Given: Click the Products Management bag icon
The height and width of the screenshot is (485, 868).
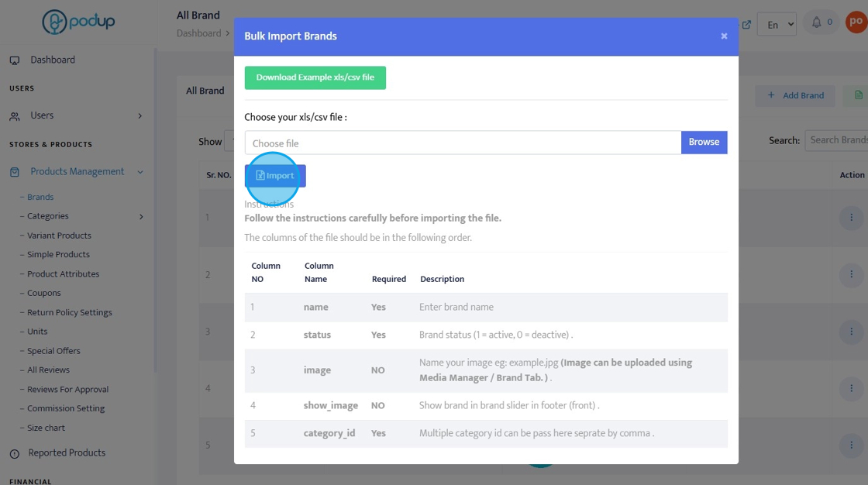Looking at the screenshot, I should click(x=15, y=172).
